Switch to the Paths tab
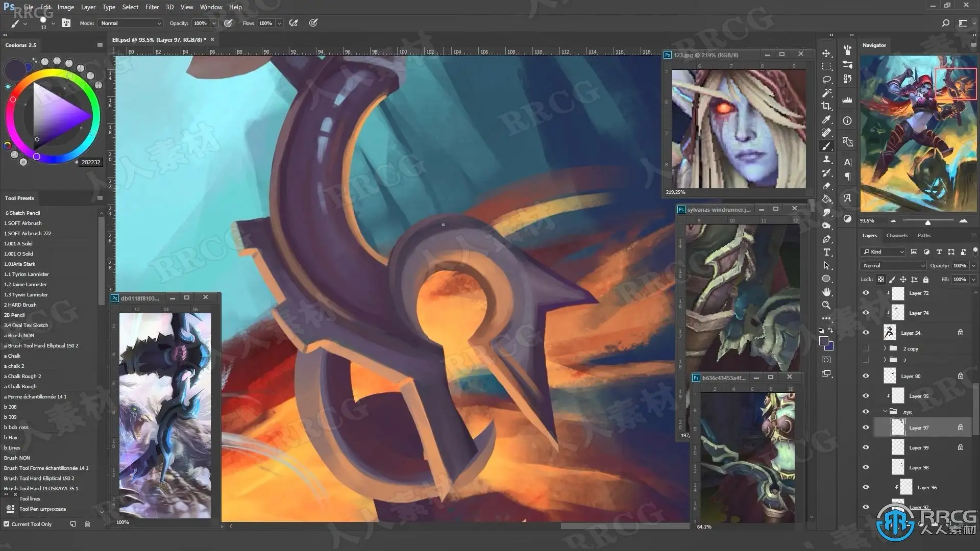 point(924,236)
